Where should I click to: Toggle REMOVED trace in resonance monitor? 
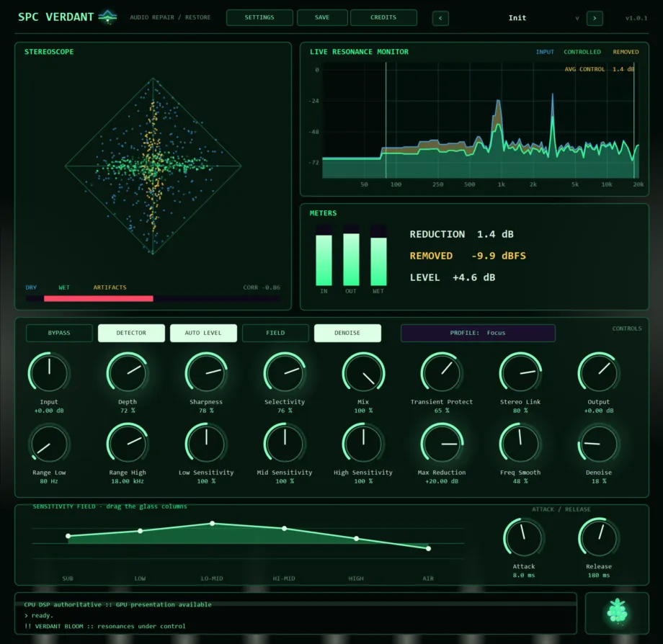click(x=626, y=52)
